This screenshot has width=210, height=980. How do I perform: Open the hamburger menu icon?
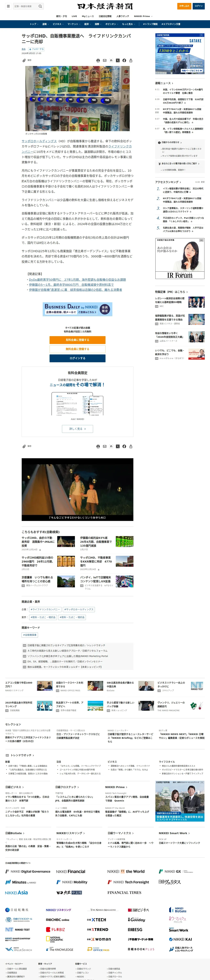click(x=8, y=6)
